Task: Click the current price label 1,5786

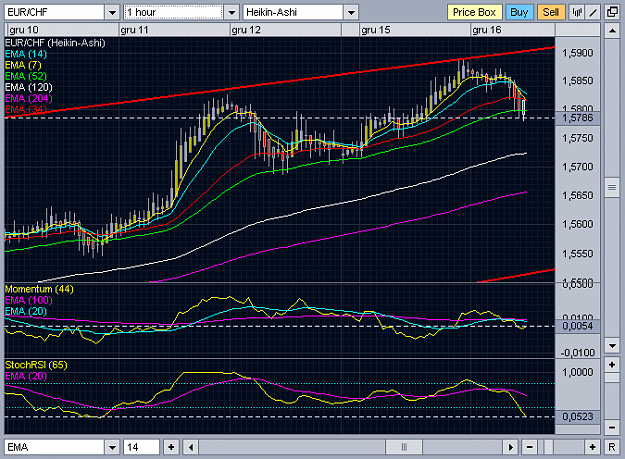Action: click(x=578, y=118)
